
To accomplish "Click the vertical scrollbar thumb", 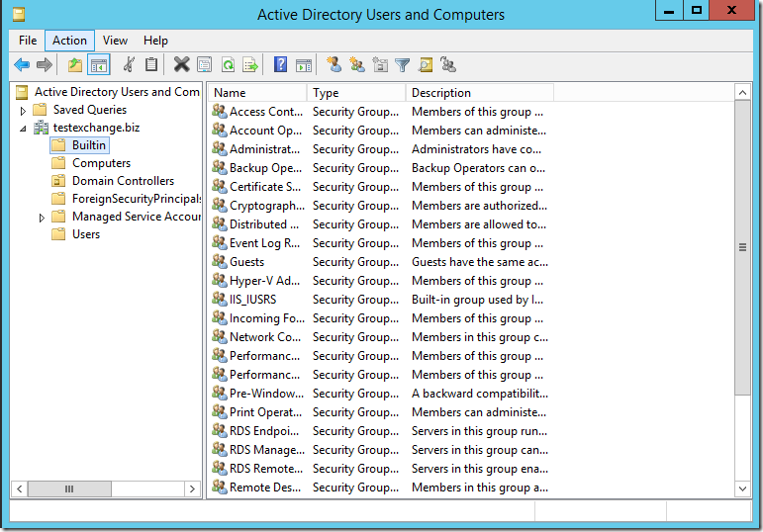I will (x=742, y=247).
